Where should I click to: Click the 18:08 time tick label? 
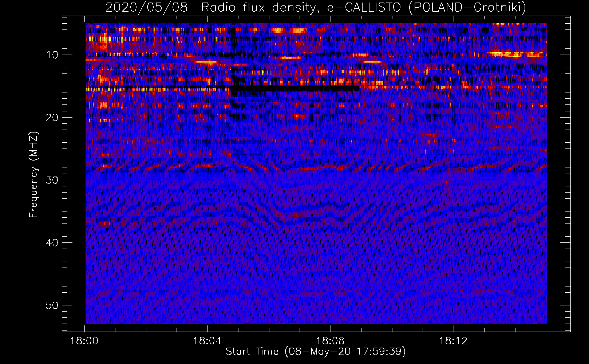tap(331, 341)
